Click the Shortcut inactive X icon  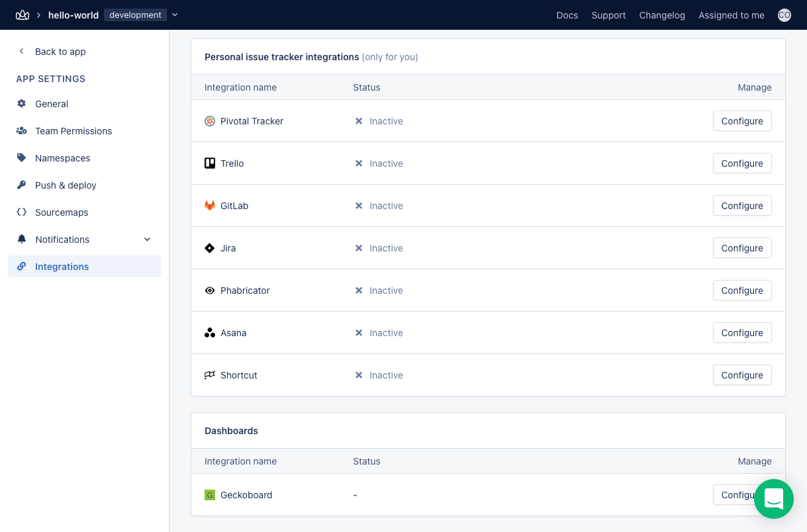click(359, 375)
